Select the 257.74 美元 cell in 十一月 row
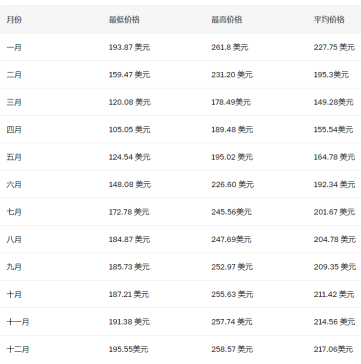The image size is (361, 364). pos(232,322)
